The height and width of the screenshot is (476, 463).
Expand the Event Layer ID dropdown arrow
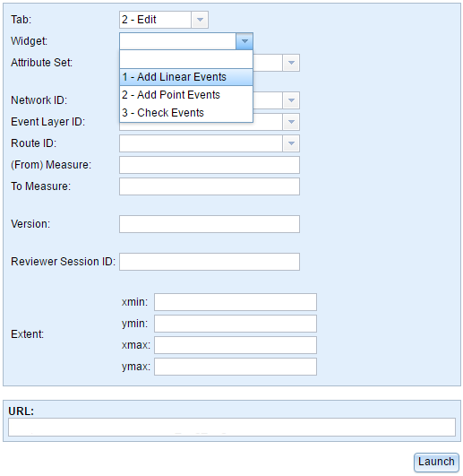point(291,122)
